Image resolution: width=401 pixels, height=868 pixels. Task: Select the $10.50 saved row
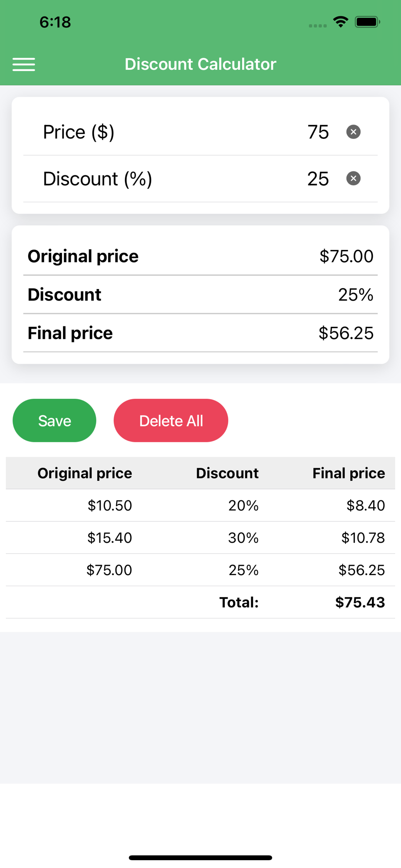[200, 506]
